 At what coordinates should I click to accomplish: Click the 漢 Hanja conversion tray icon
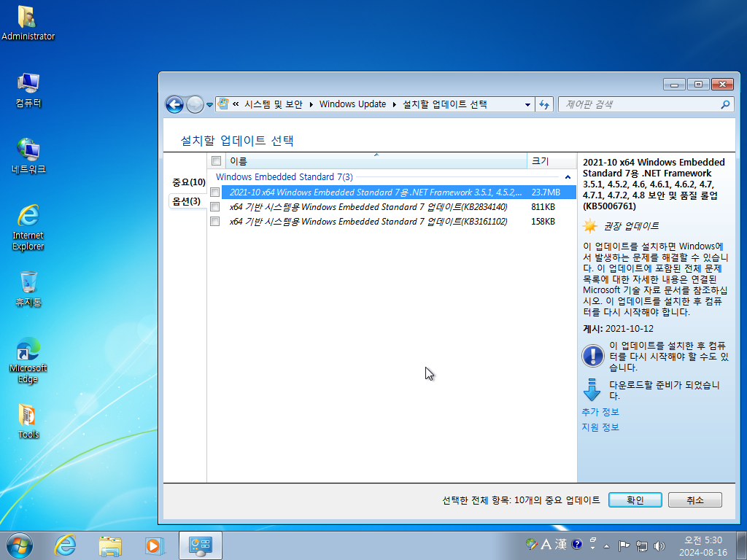coord(561,544)
